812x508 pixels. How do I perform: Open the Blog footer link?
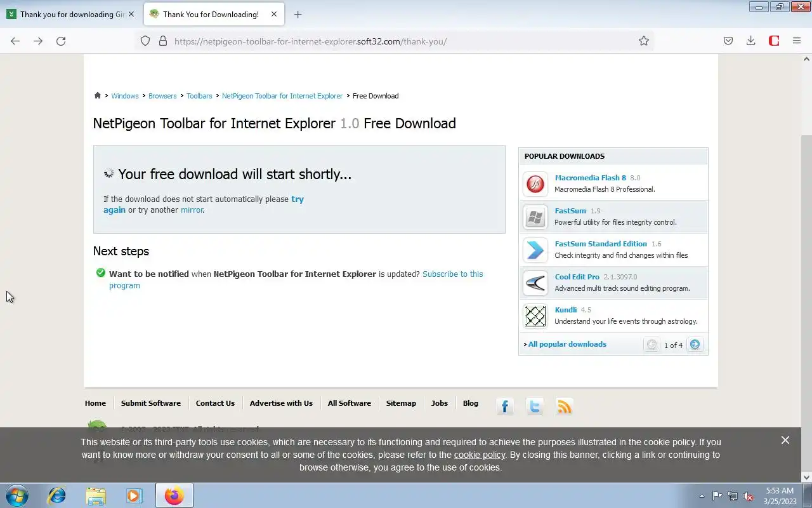(x=471, y=403)
